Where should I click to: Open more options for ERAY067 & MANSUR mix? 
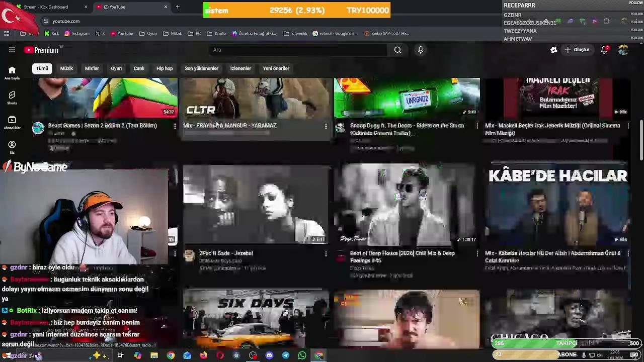326,126
